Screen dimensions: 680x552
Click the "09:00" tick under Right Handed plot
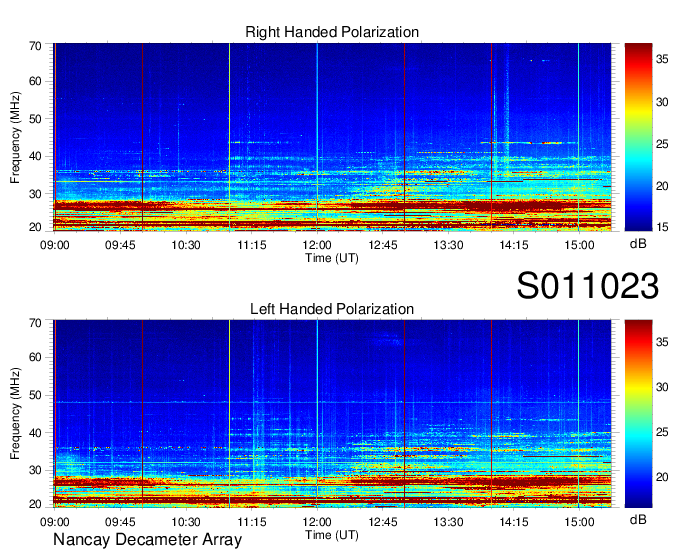[x=55, y=245]
